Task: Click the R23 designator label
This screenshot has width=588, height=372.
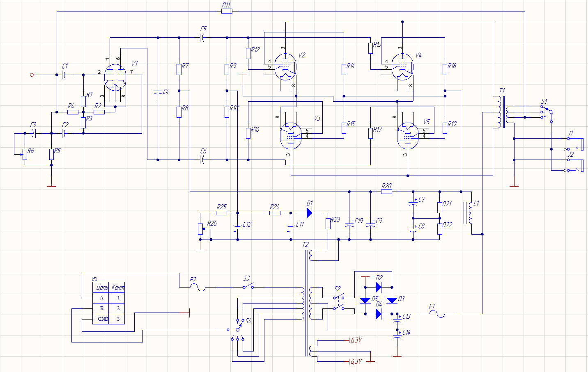Action: 335,219
